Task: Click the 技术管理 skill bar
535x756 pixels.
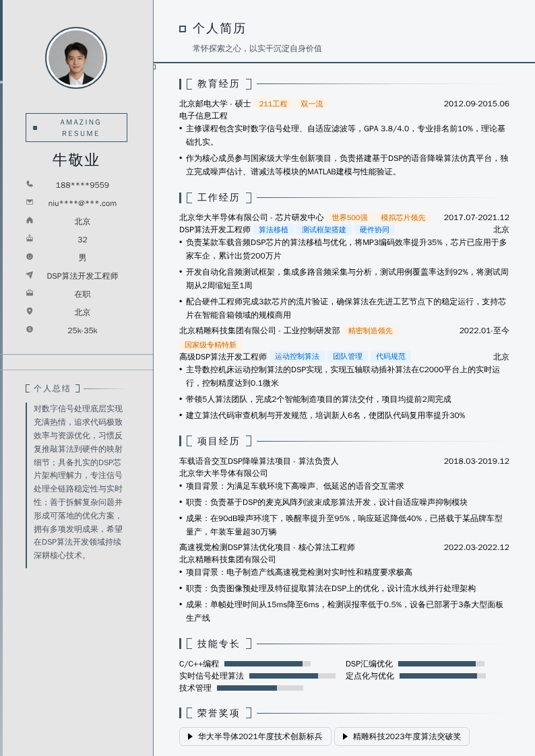Action: point(260,688)
